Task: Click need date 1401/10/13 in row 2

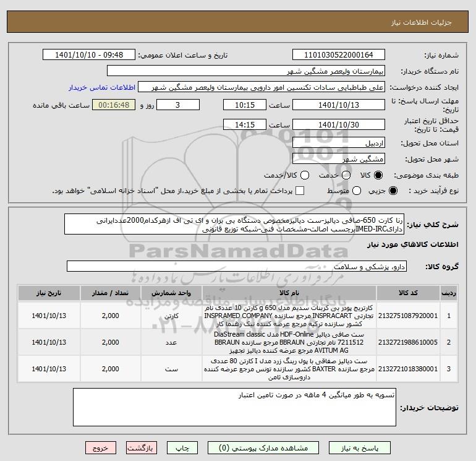Action: click(49, 342)
